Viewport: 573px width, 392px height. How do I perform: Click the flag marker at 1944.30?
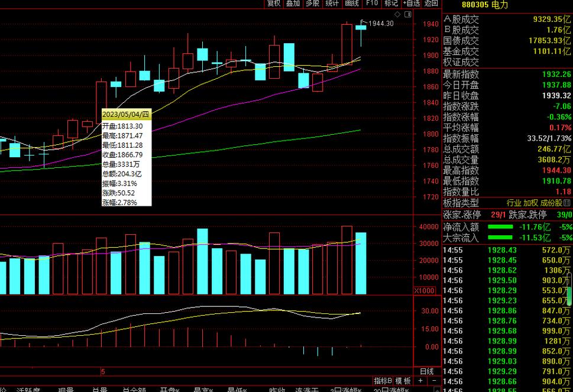(363, 22)
